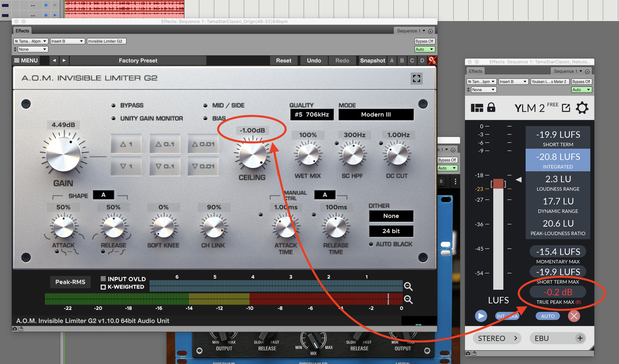
Task: Click the Undo button
Action: point(314,60)
